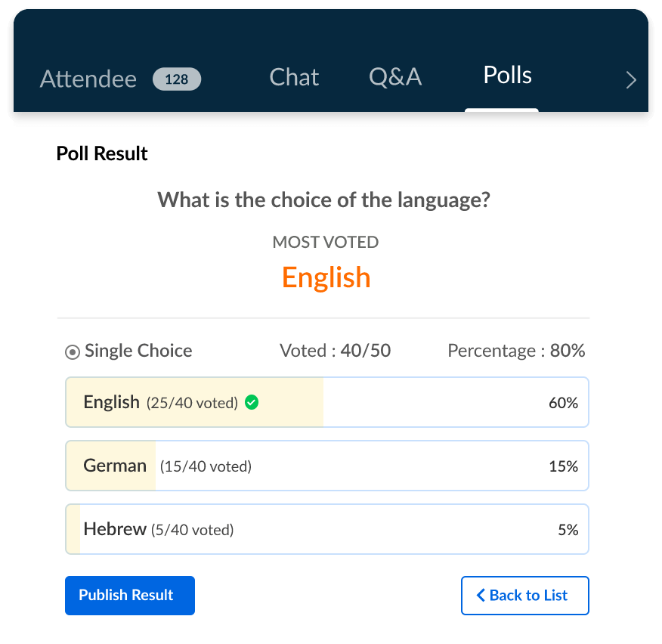Click the 60% label on English row
The width and height of the screenshot is (662, 644).
563,403
